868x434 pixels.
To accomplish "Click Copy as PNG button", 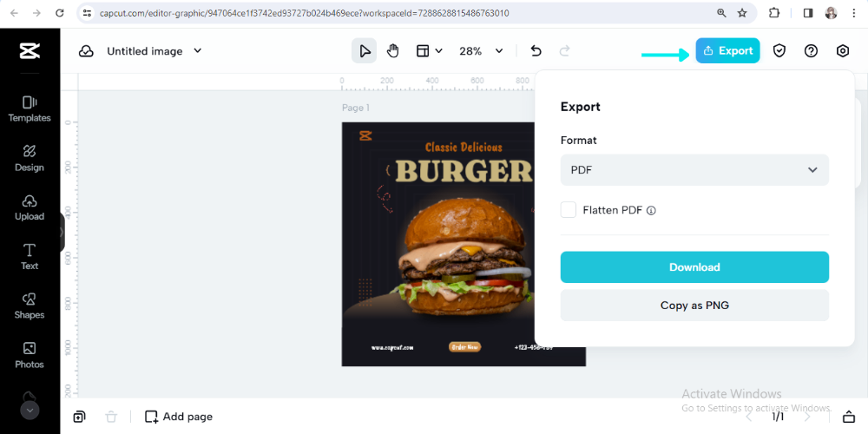I will [694, 305].
